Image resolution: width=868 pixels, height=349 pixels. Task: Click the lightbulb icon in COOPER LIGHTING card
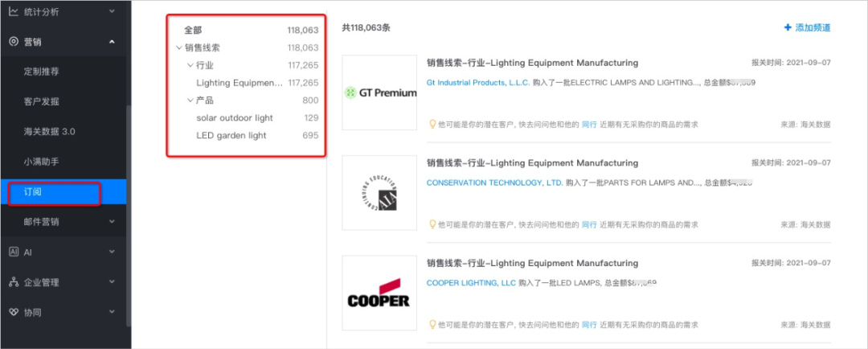[x=433, y=325]
